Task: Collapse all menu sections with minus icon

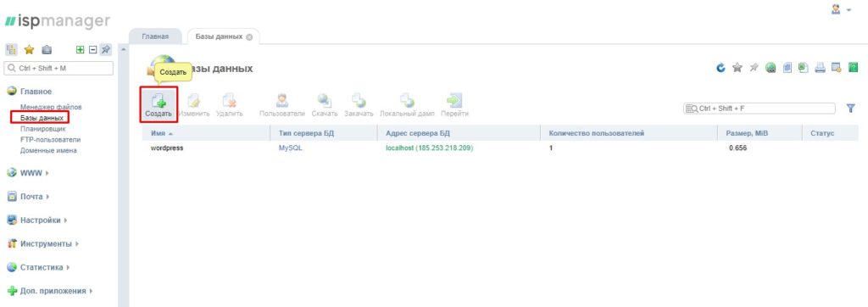Action: [x=93, y=50]
